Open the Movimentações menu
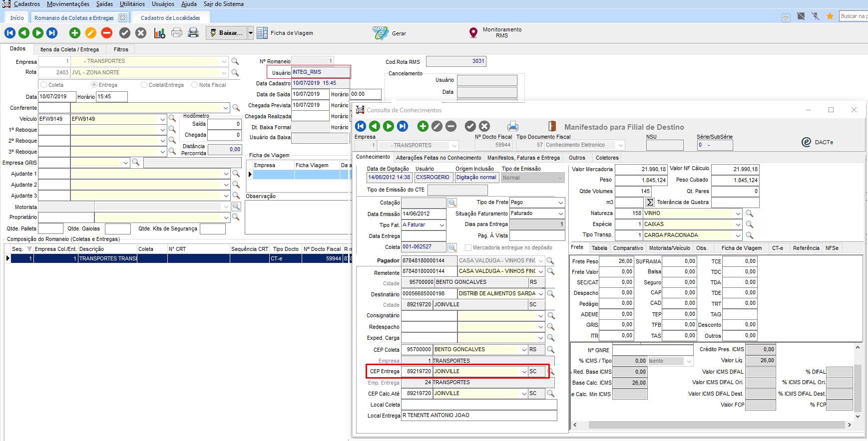This screenshot has width=868, height=441. (68, 4)
